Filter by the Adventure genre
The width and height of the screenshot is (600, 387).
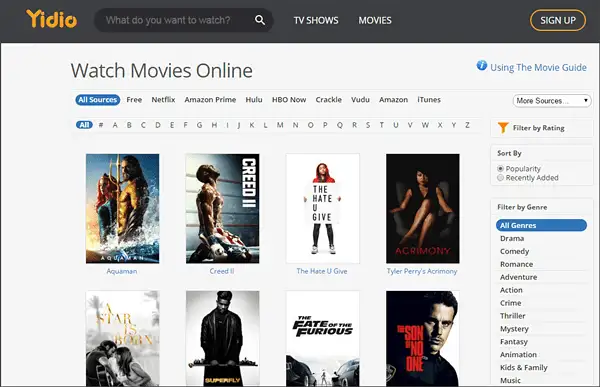(x=518, y=277)
